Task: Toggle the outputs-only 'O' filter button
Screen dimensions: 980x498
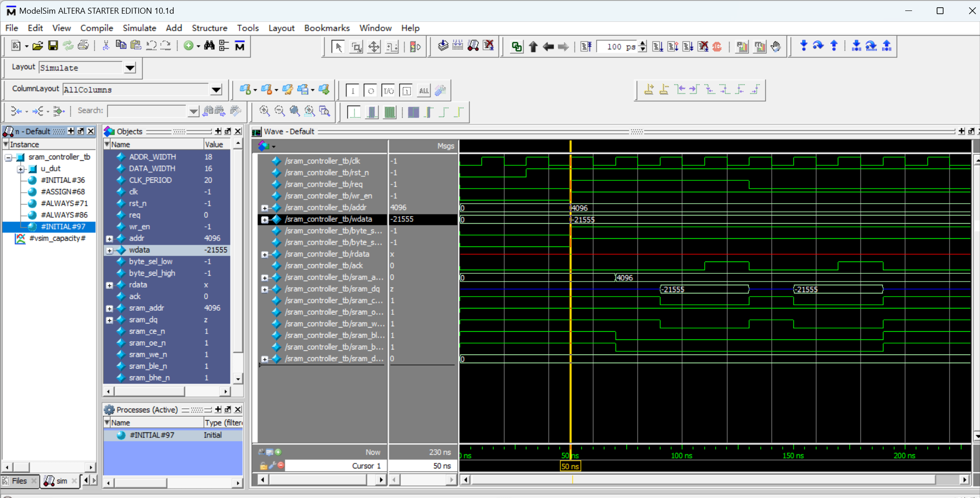Action: point(371,91)
